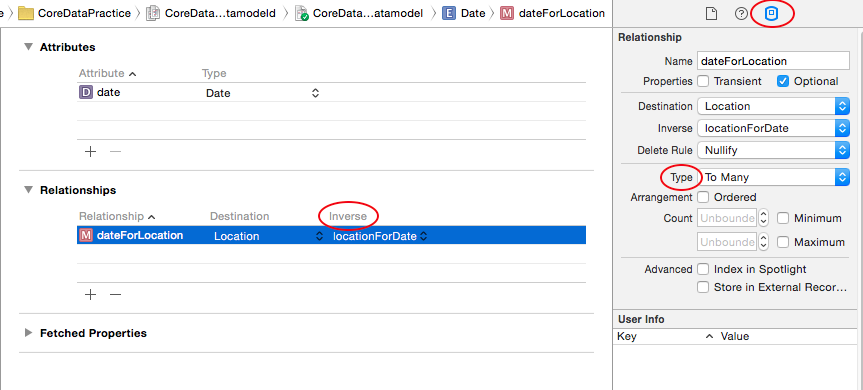Remove selected relationship with minus button
The width and height of the screenshot is (863, 390).
115,295
